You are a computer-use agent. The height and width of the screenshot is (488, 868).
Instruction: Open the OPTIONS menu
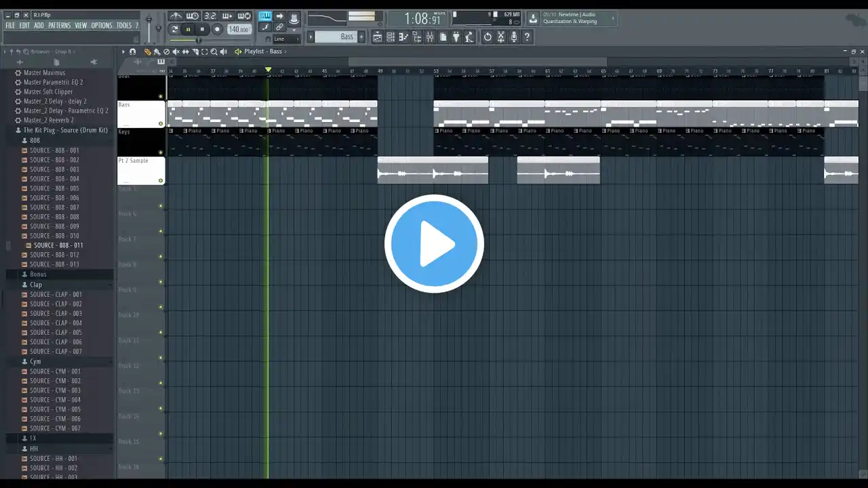pos(101,26)
